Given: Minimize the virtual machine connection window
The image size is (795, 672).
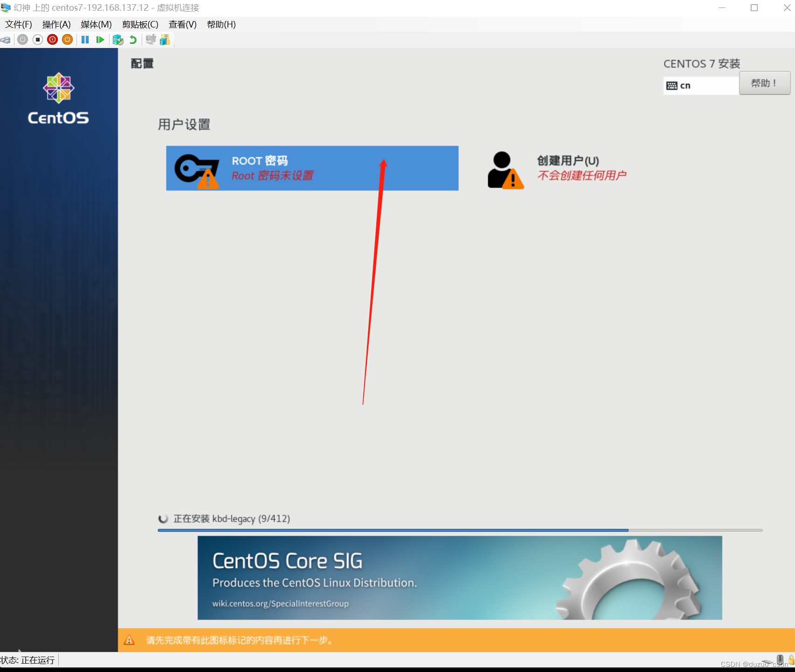Looking at the screenshot, I should click(722, 8).
